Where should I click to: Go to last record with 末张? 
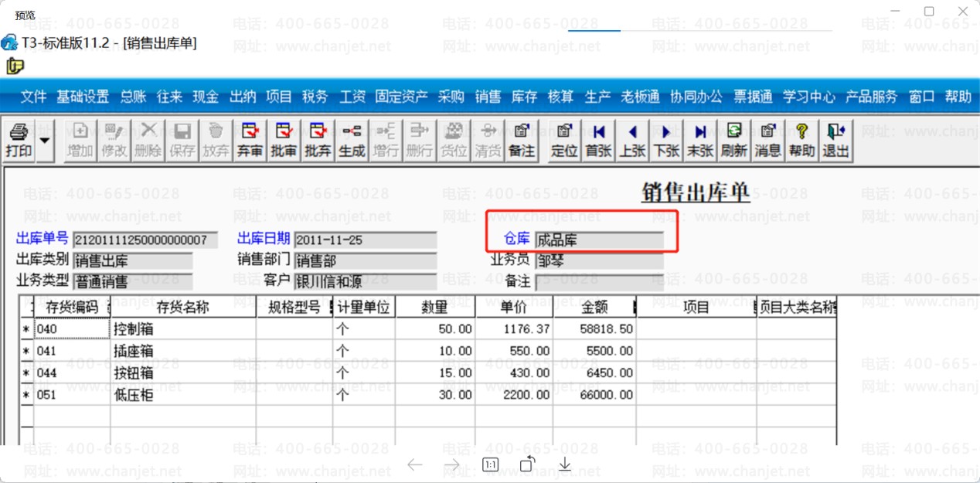coord(700,141)
